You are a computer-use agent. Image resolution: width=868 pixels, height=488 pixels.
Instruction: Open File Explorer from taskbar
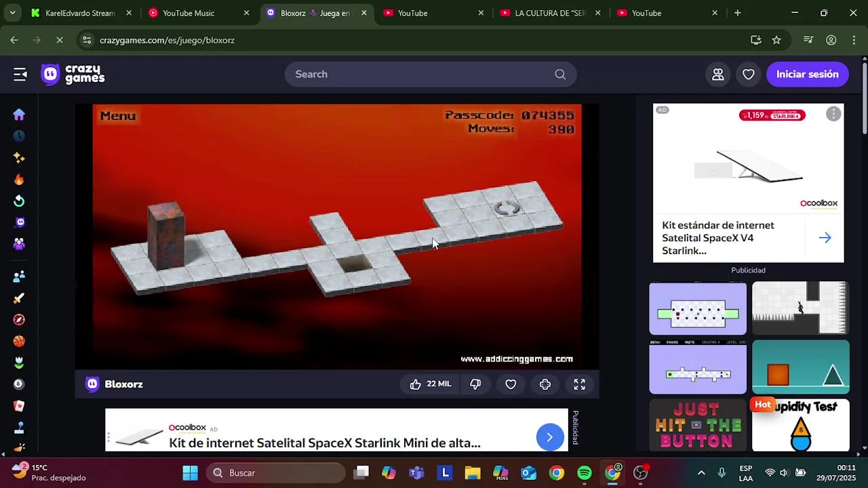(473, 472)
